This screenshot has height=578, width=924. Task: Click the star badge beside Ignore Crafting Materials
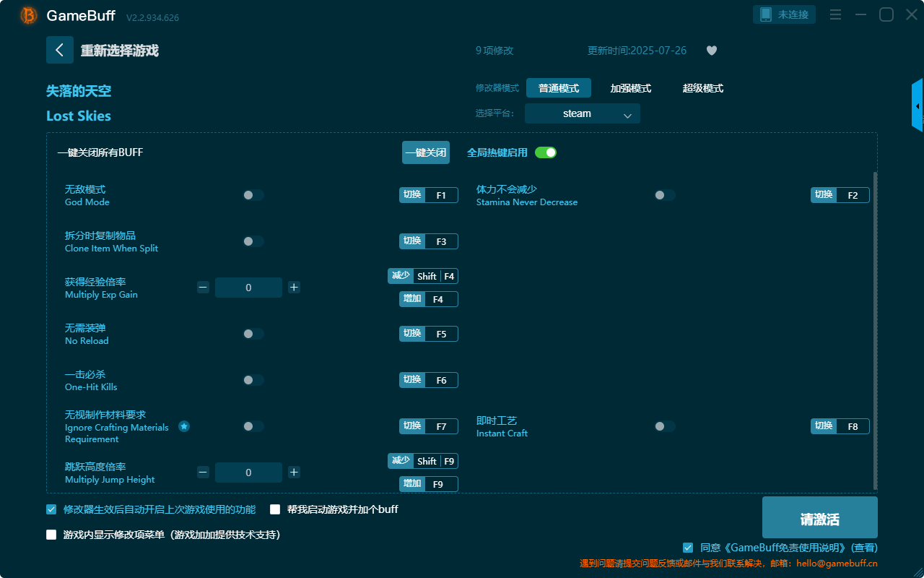tap(184, 426)
